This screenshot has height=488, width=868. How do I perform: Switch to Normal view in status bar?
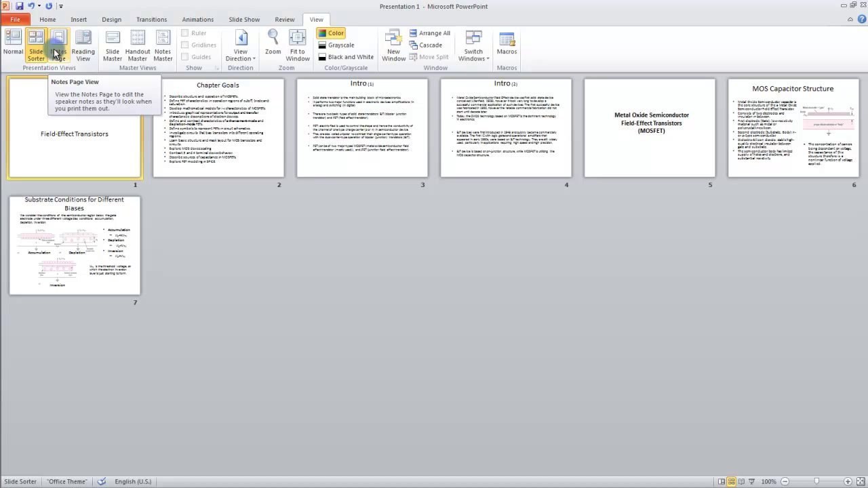tap(721, 481)
